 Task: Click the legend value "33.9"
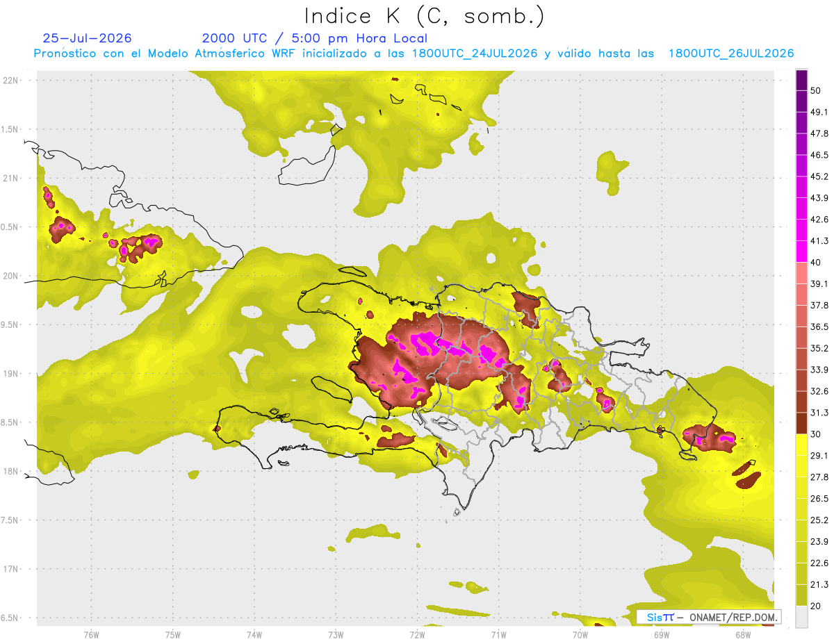(x=819, y=370)
